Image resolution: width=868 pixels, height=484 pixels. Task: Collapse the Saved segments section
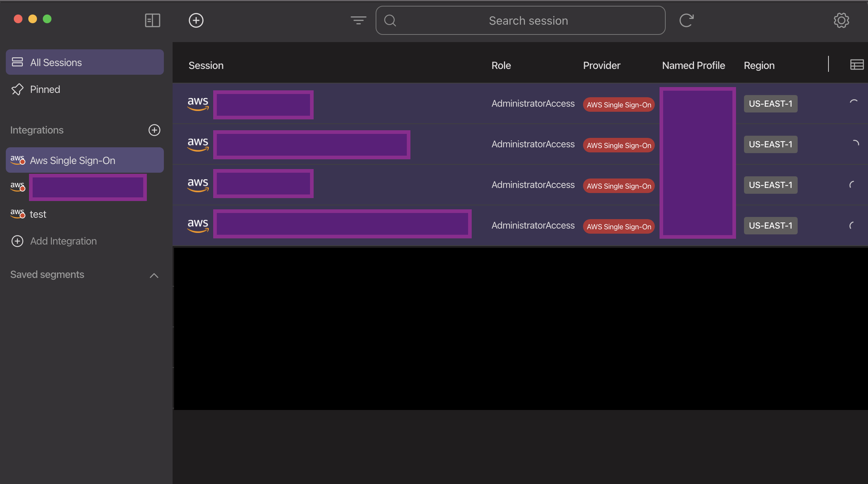(x=154, y=275)
